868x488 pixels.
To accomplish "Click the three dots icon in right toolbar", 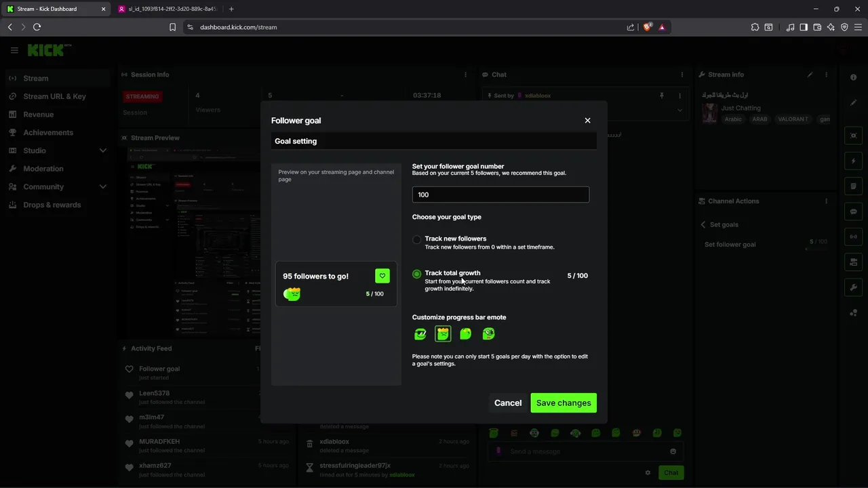I will coord(854,312).
